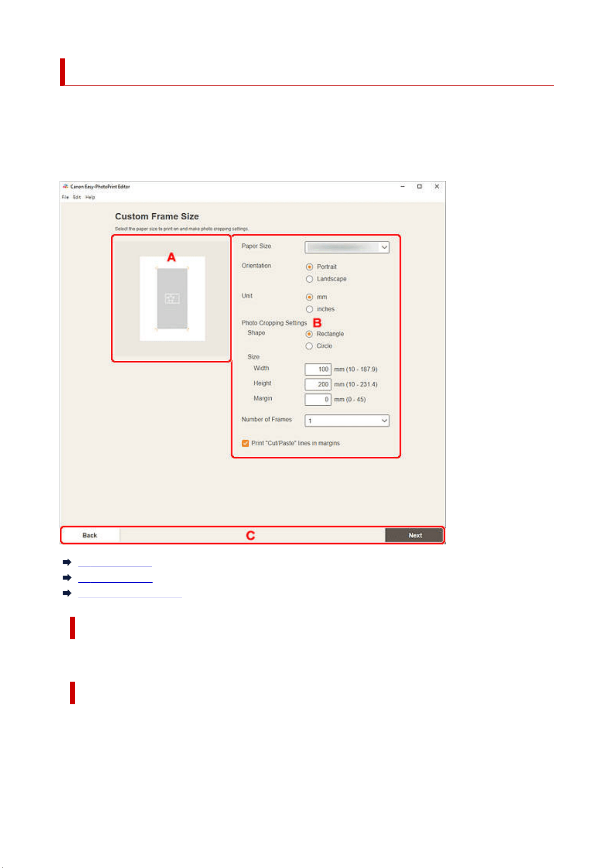Click the Back button

pyautogui.click(x=90, y=535)
